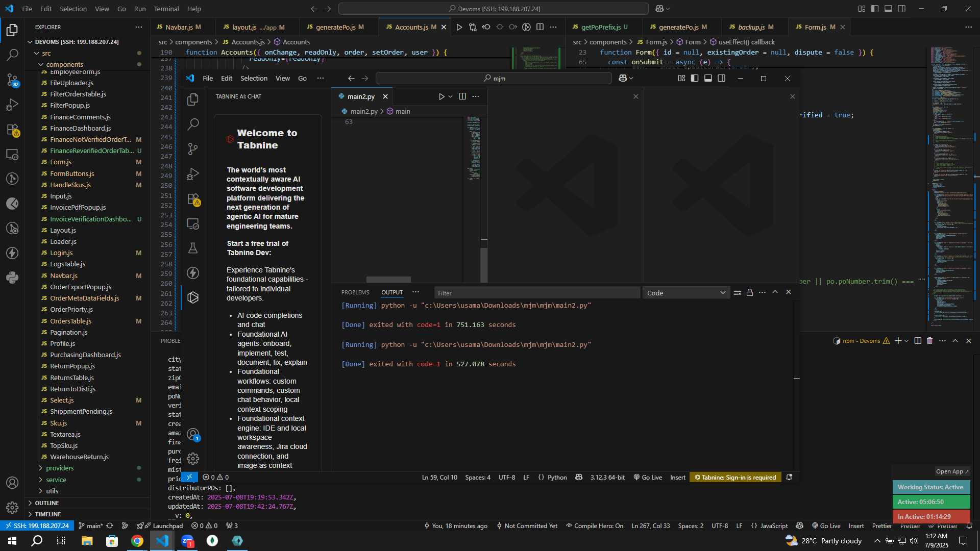980x551 pixels.
Task: Toggle primary side bar in front window
Action: 695,78
